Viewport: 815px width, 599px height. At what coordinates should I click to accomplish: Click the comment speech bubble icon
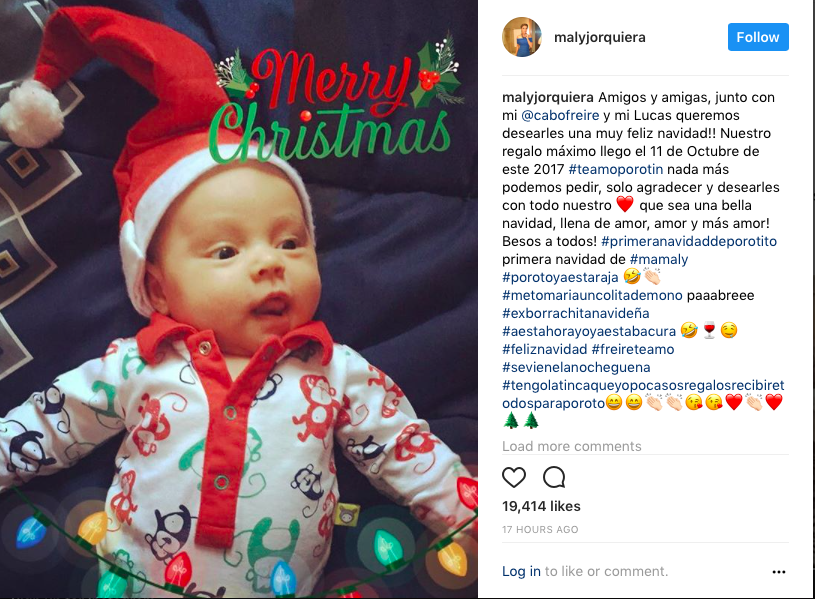[554, 477]
